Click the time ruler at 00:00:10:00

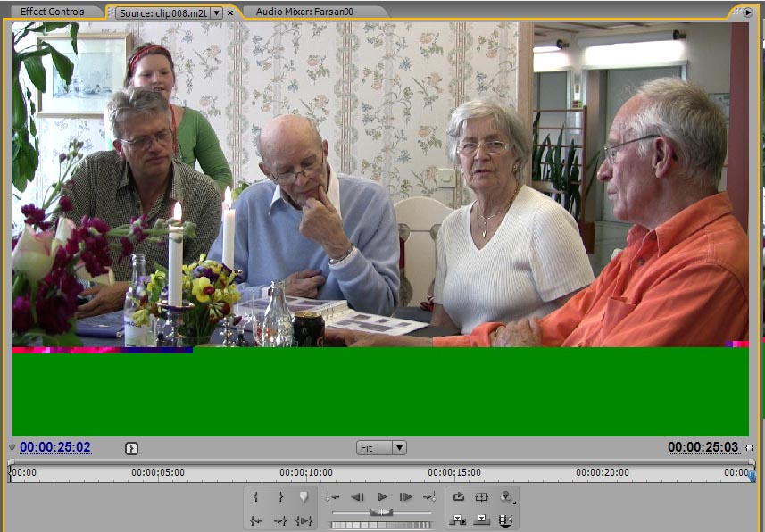[x=306, y=472]
